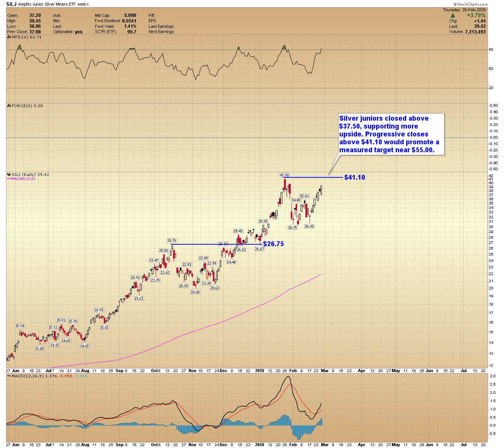Click the SCTR (ETF) value 99.7
This screenshot has width=504, height=448.
(132, 32)
